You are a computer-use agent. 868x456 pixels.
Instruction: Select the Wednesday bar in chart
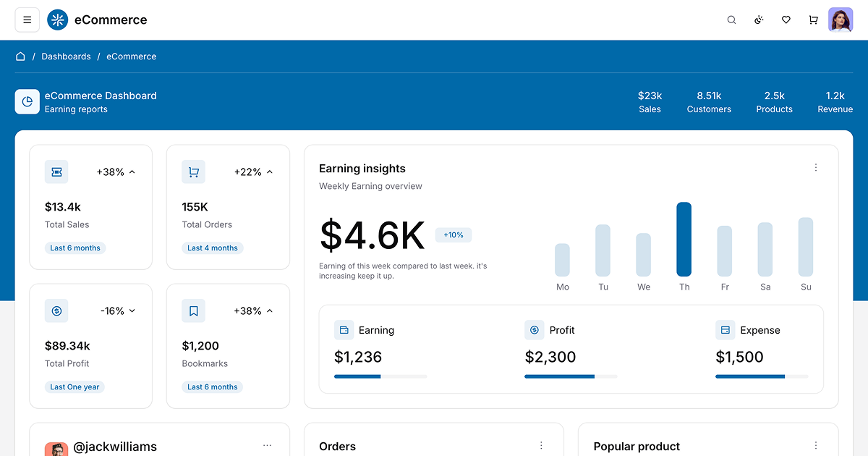pyautogui.click(x=644, y=255)
